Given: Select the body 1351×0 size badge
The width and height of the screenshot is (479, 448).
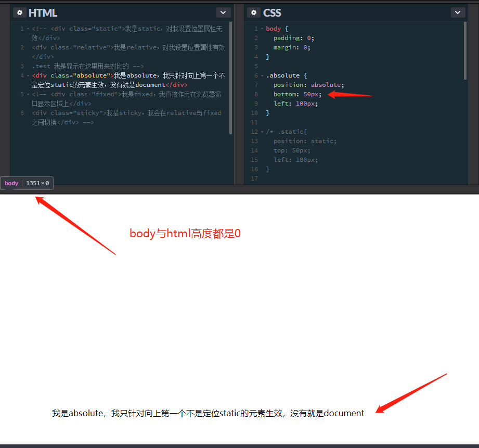Looking at the screenshot, I should click(x=27, y=183).
